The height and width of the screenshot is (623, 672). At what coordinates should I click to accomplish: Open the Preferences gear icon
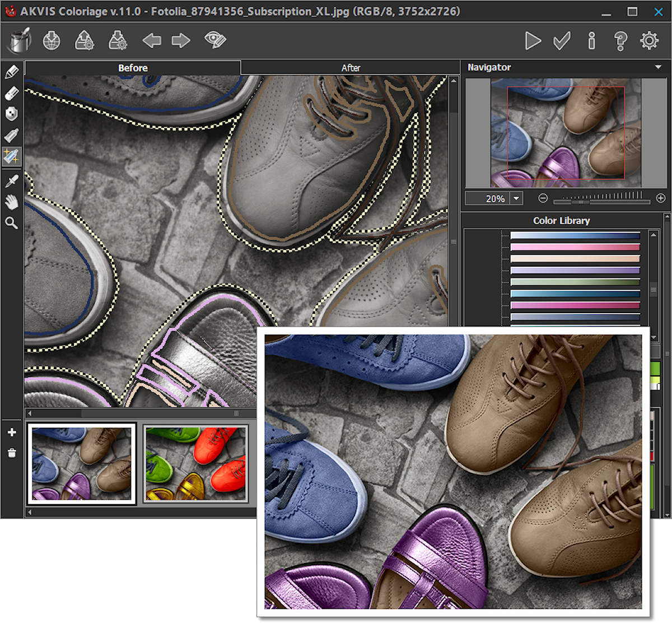click(649, 40)
